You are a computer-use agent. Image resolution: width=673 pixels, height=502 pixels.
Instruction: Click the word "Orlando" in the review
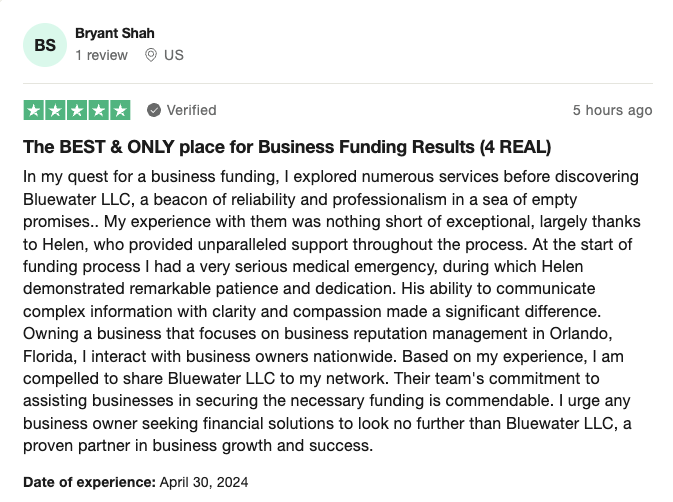(x=608, y=332)
